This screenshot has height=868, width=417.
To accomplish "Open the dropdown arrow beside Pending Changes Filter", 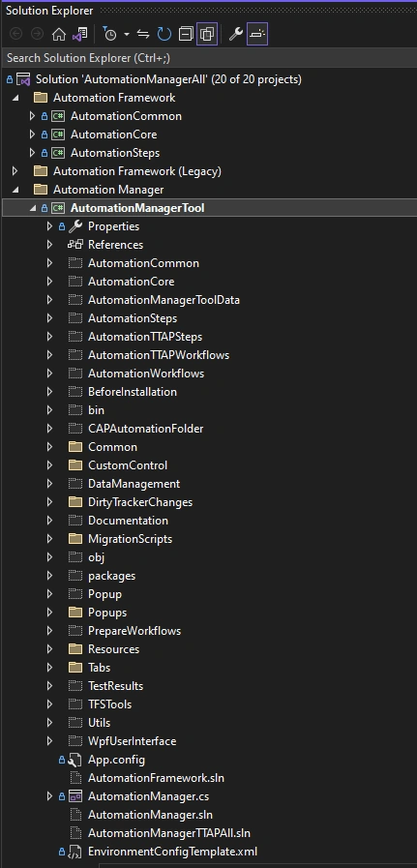I will 127,34.
